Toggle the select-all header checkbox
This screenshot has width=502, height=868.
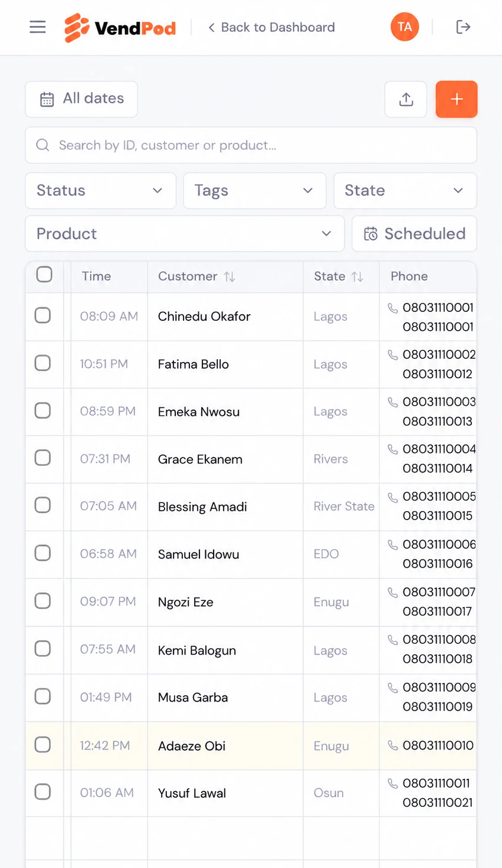tap(44, 274)
